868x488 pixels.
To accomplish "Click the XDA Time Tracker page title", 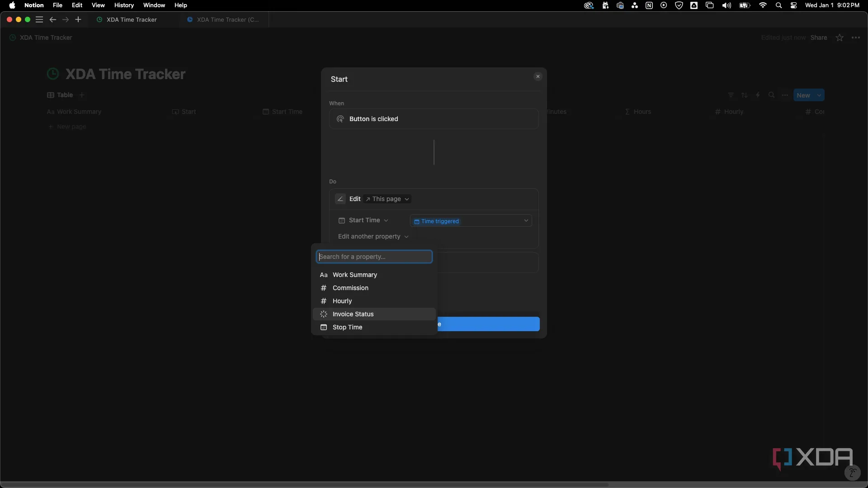I will [126, 74].
